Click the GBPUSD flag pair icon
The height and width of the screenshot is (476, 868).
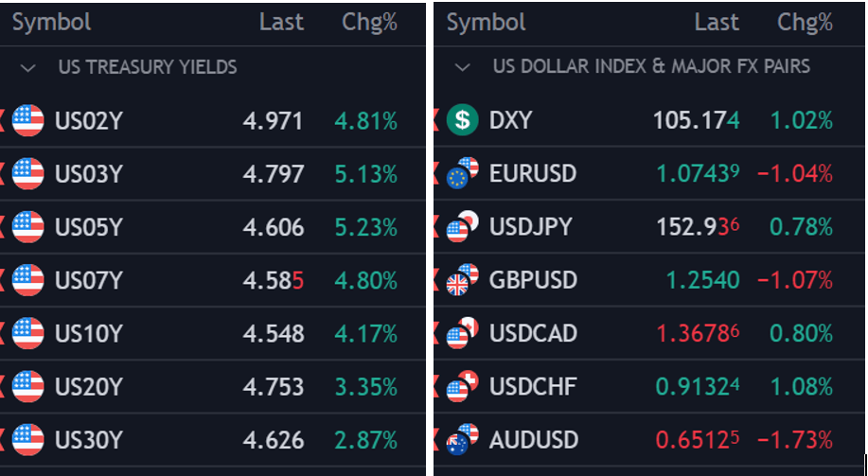coord(462,279)
